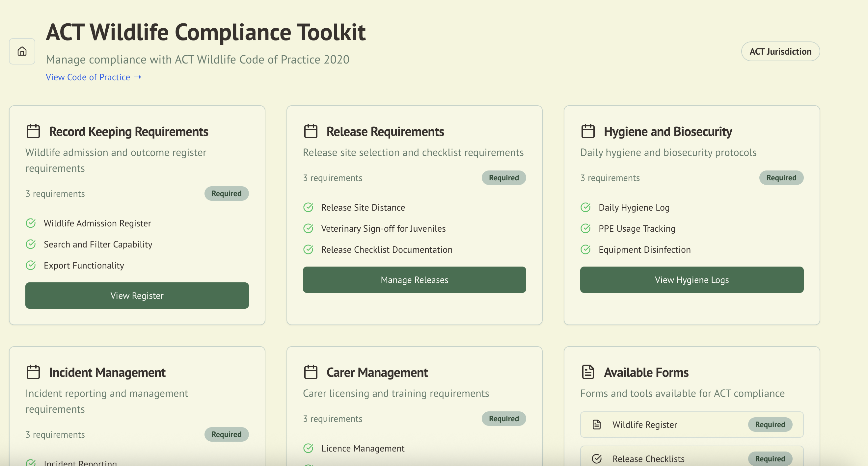Click the Carer Management heading
The width and height of the screenshot is (868, 466).
pos(377,373)
